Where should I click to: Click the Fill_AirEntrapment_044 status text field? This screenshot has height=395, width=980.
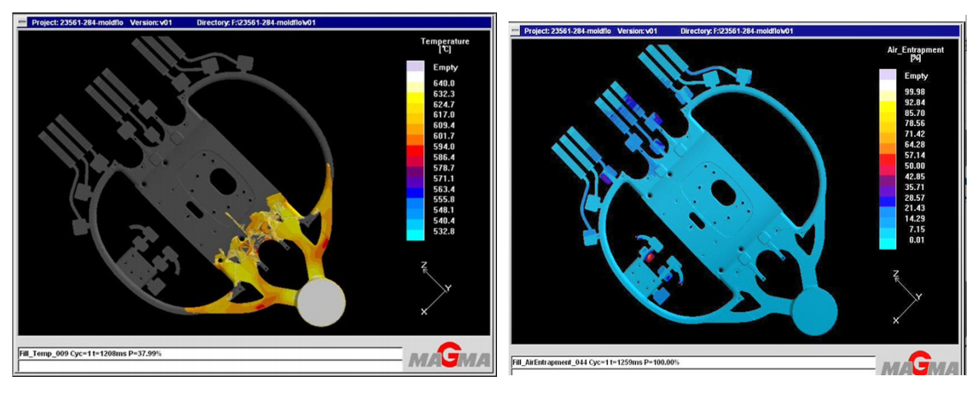point(691,362)
